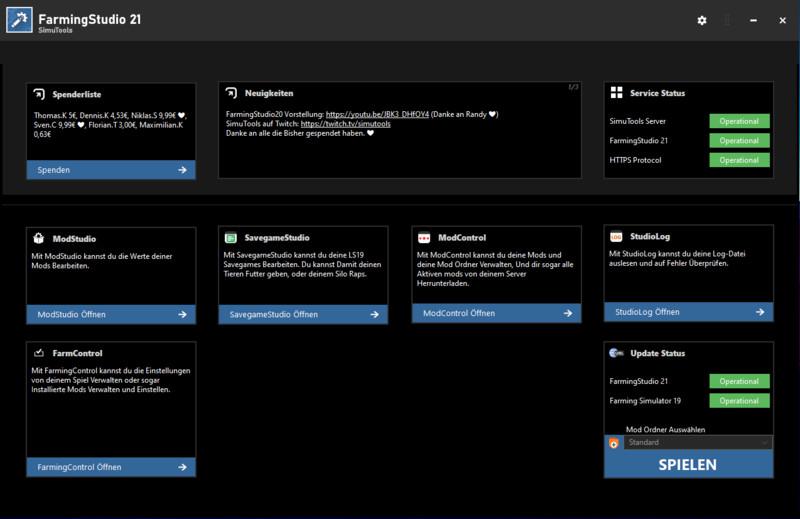Click Operational status next to SimuTools Server
Image resolution: width=800 pixels, height=519 pixels.
(x=739, y=121)
